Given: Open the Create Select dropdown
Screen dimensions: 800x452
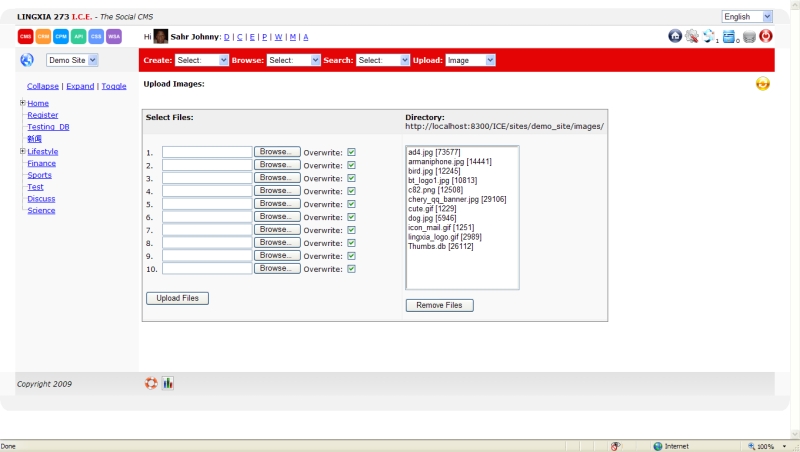Looking at the screenshot, I should tap(202, 60).
